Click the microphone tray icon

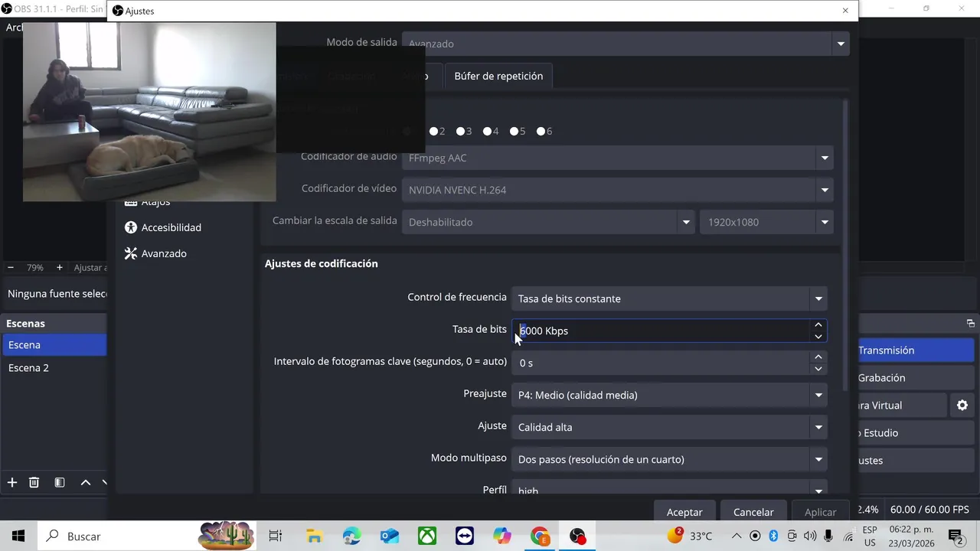(830, 536)
